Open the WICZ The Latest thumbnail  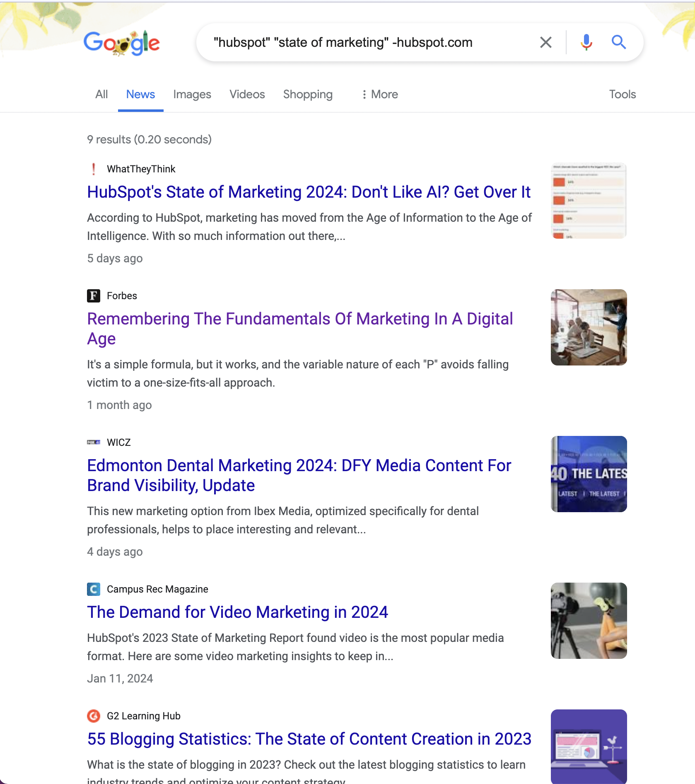pyautogui.click(x=589, y=474)
